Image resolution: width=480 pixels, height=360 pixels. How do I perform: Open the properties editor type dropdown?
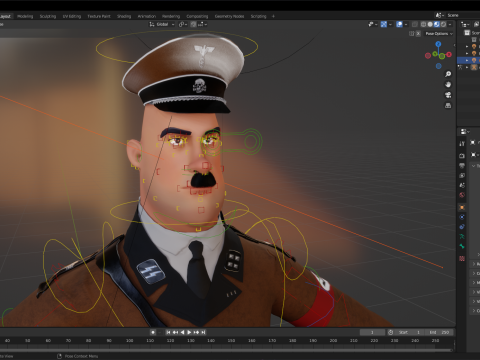pos(465,132)
